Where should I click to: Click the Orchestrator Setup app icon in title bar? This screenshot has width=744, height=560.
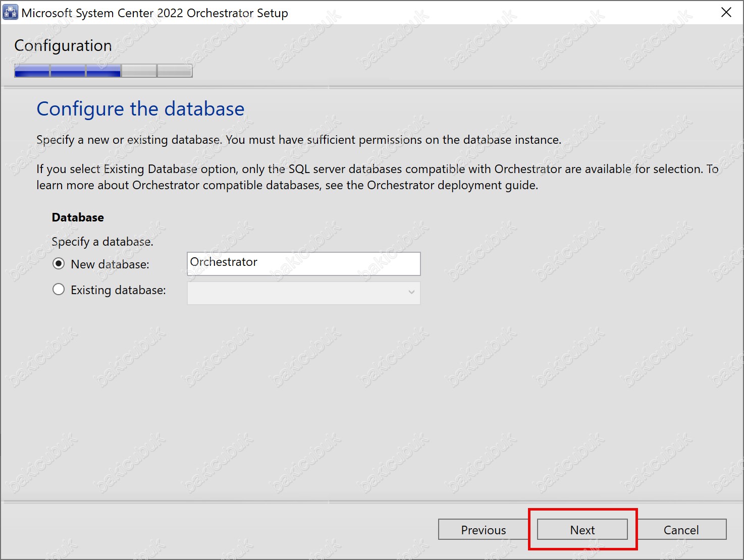[x=10, y=12]
